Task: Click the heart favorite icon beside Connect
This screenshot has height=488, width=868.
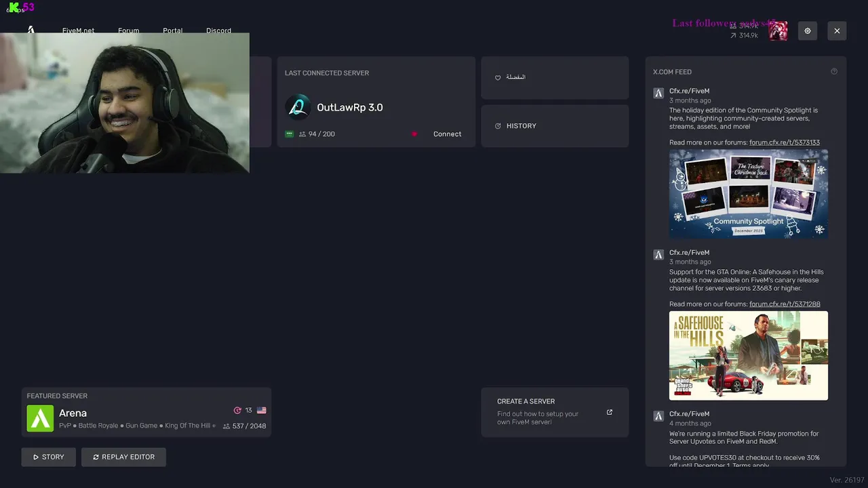Action: pyautogui.click(x=414, y=134)
